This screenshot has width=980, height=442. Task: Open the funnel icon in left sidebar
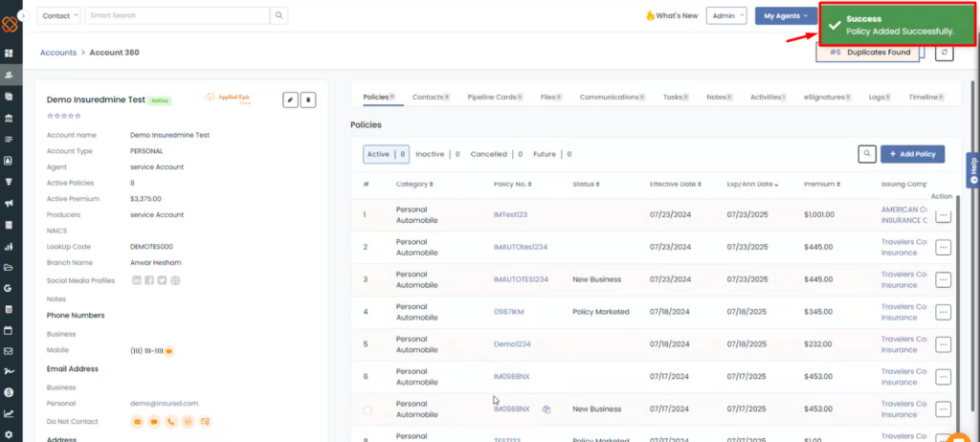(9, 182)
